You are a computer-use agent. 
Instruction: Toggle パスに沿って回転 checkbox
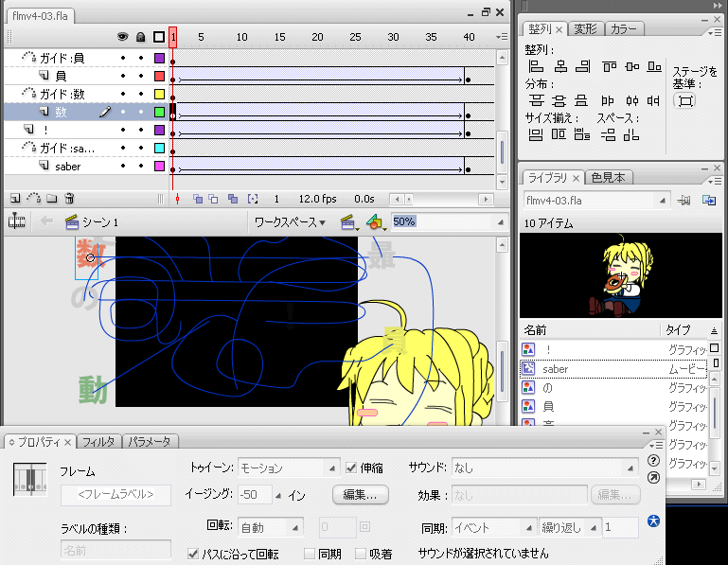(x=193, y=554)
